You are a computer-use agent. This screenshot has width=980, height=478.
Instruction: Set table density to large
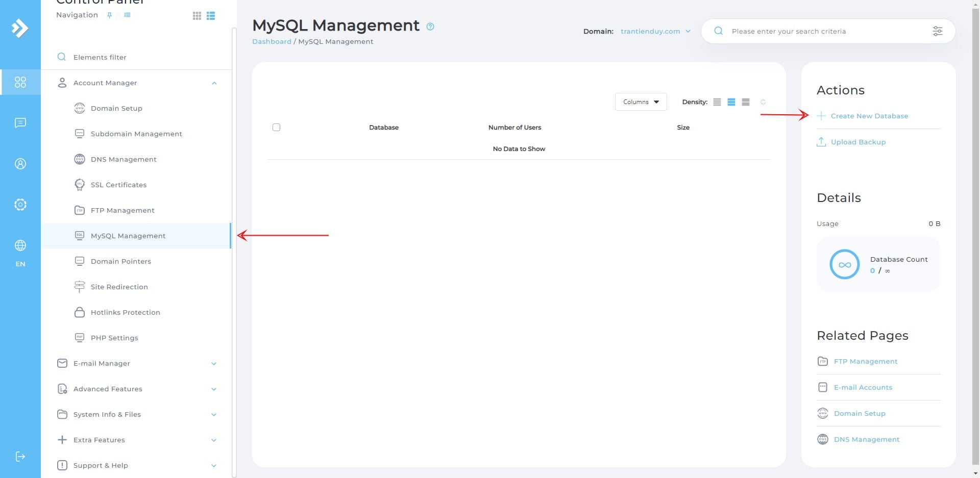click(x=746, y=102)
